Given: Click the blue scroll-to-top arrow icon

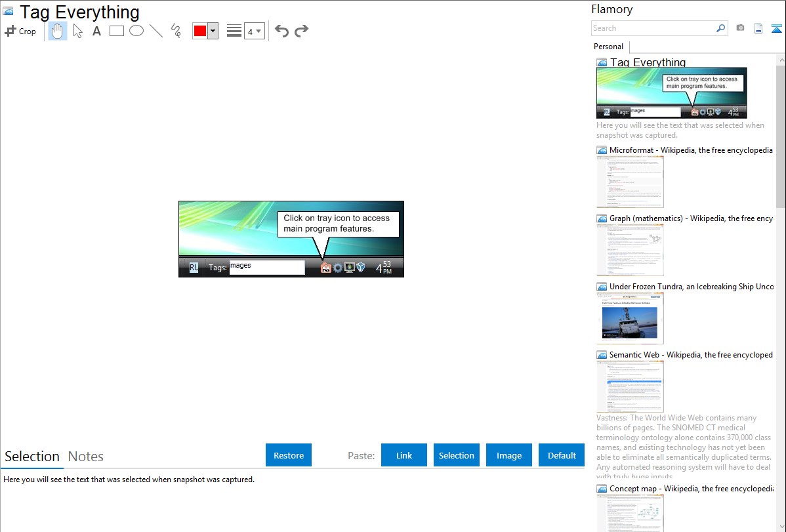Looking at the screenshot, I should 776,29.
